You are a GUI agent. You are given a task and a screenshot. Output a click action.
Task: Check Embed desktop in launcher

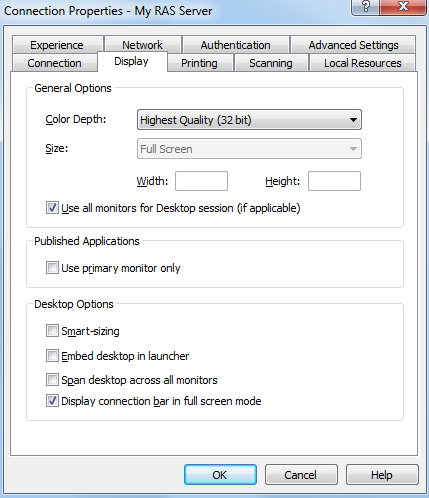click(52, 356)
